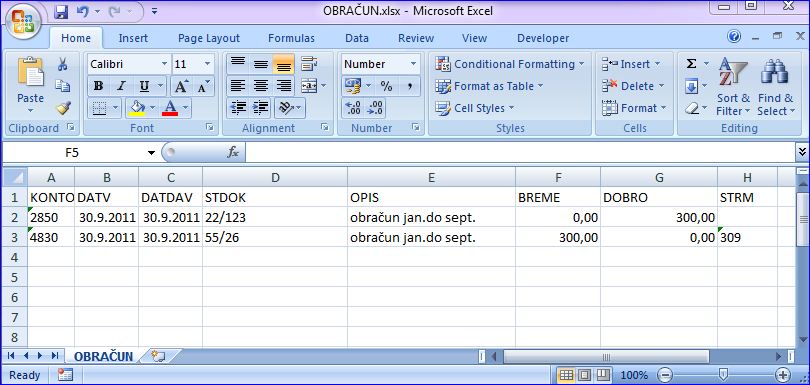Click the Increase Decimal icon
The height and width of the screenshot is (385, 810).
354,108
